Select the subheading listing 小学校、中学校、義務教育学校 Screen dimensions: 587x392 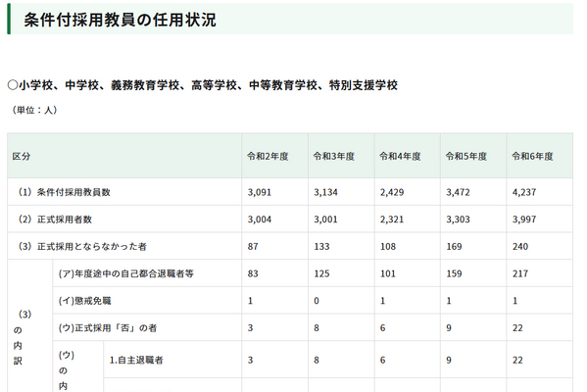(202, 85)
